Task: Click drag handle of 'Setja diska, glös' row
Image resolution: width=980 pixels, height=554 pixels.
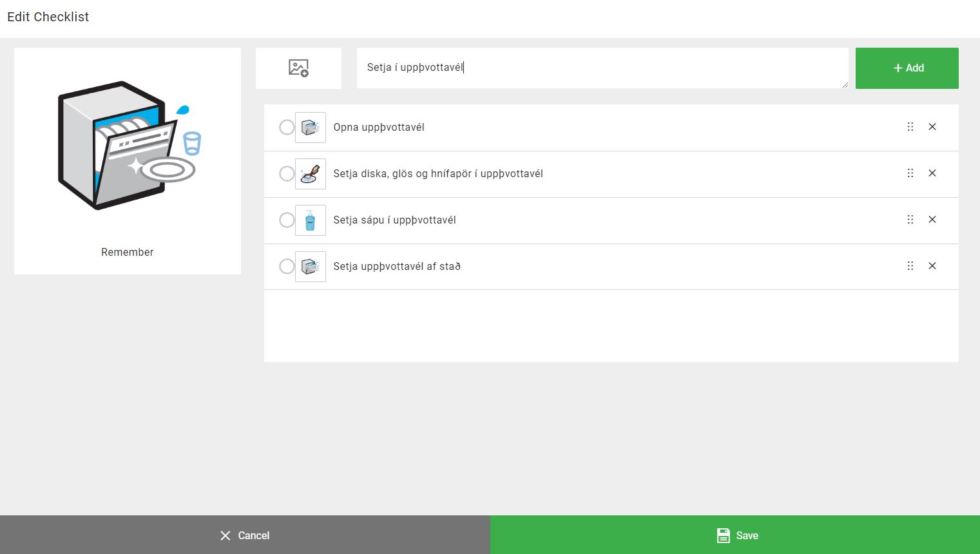Action: click(910, 173)
